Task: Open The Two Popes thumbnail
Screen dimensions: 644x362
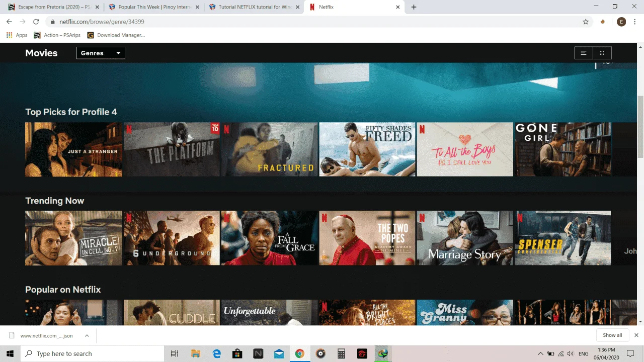Action: (367, 238)
